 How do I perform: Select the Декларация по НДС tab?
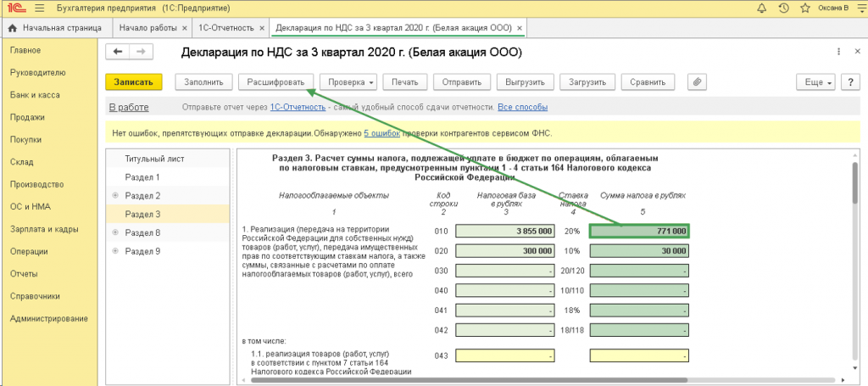pos(393,28)
